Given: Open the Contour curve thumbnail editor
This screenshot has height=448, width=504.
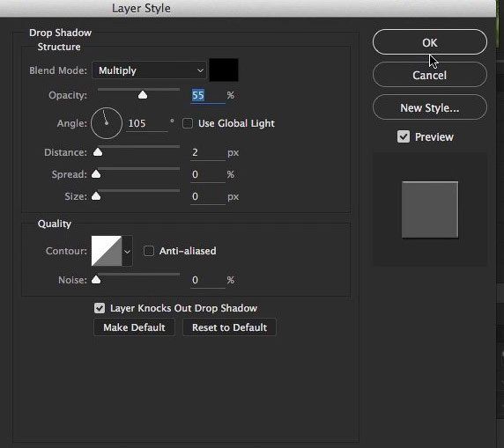Looking at the screenshot, I should (x=107, y=251).
